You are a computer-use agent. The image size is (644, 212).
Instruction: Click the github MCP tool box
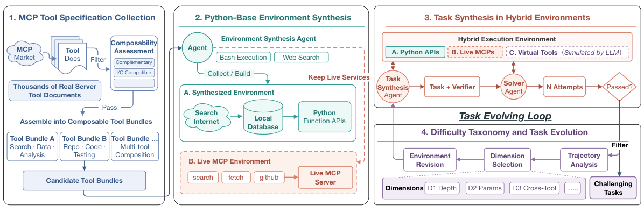pos(269,177)
